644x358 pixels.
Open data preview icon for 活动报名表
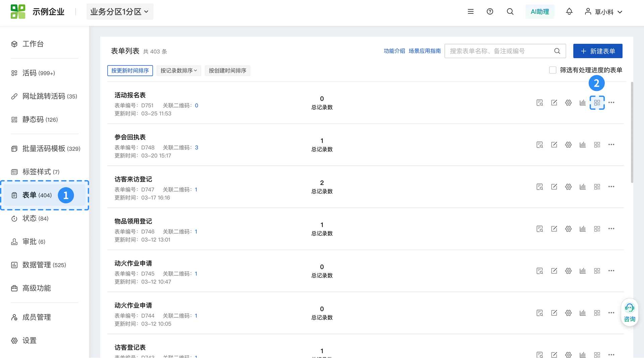(x=540, y=103)
